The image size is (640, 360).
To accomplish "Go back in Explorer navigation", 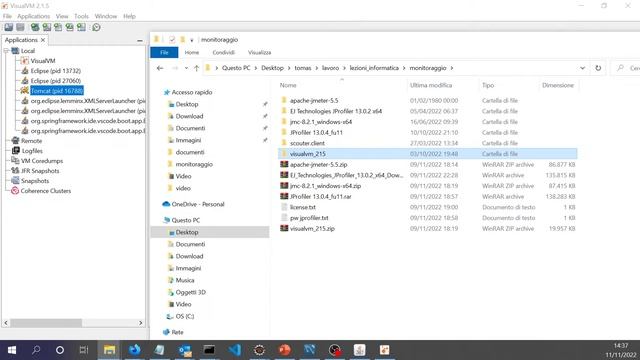I will [160, 68].
